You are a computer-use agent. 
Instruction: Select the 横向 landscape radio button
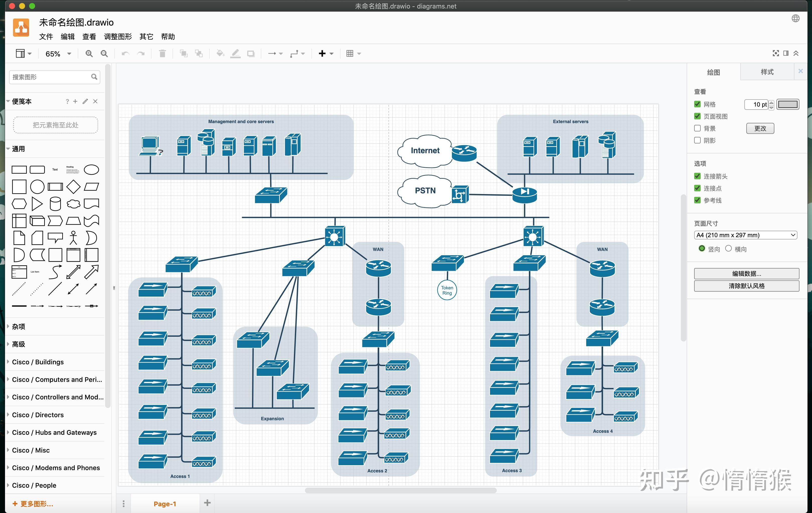point(728,248)
